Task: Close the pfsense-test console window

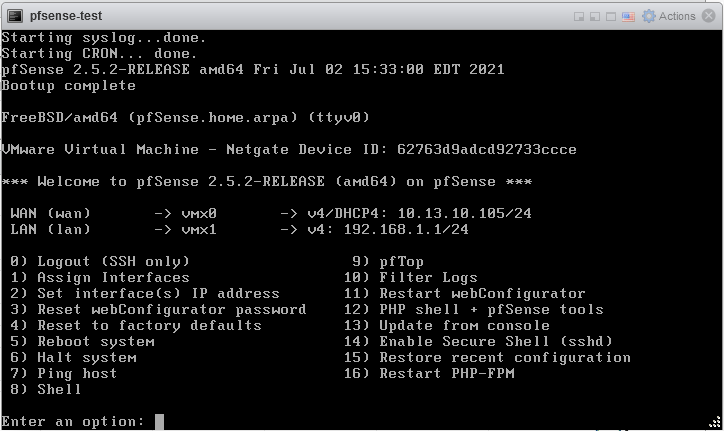Action: point(708,16)
